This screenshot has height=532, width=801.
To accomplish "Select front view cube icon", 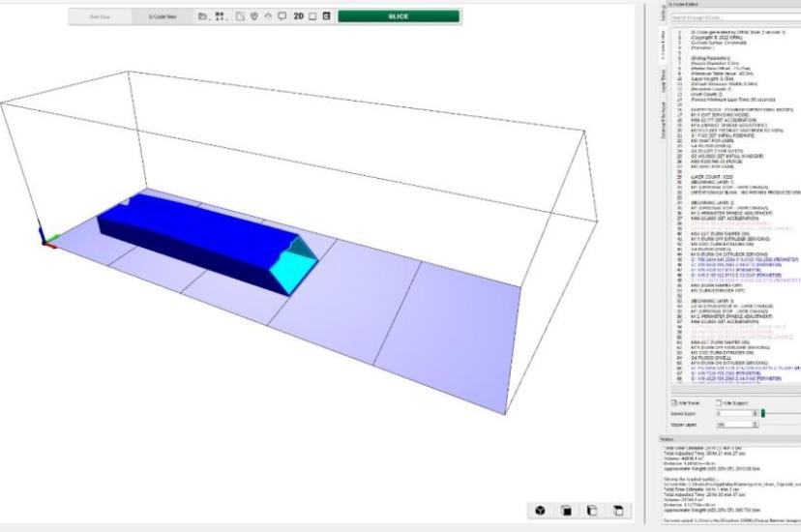I will [x=566, y=510].
